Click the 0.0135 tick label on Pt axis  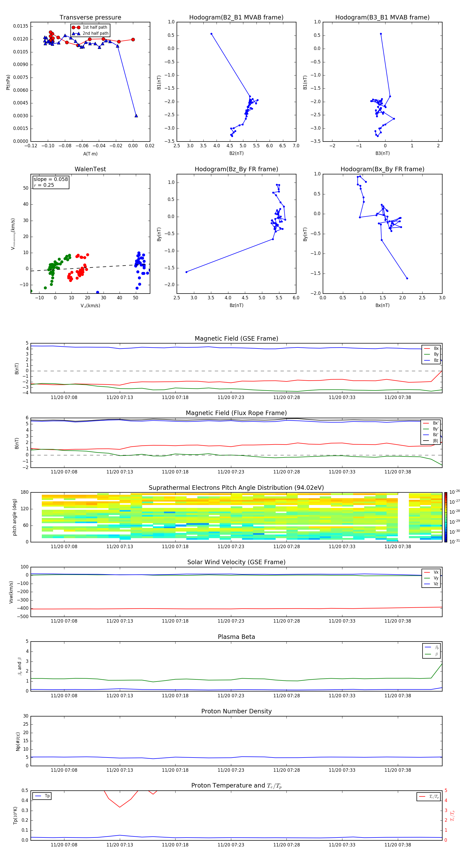coord(21,26)
